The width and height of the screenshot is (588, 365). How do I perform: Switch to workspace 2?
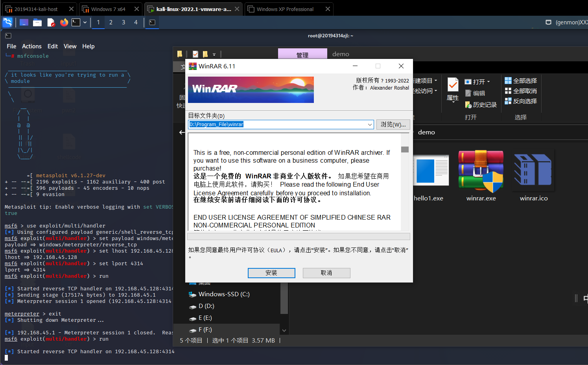click(111, 22)
